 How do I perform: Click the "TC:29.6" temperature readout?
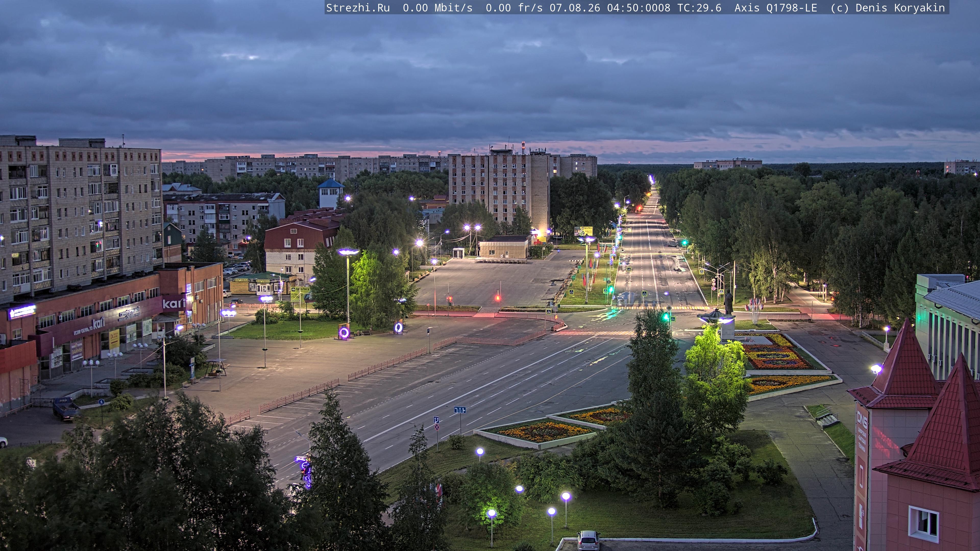pyautogui.click(x=699, y=8)
